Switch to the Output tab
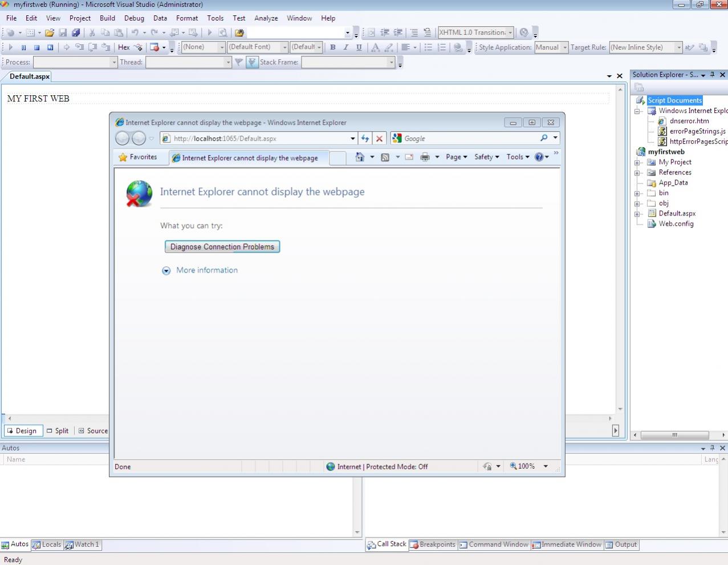The height and width of the screenshot is (565, 728). click(621, 544)
